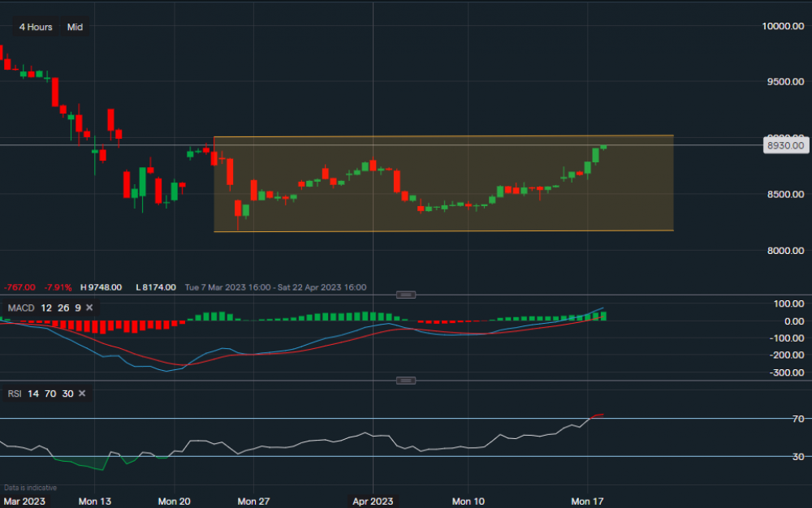Screen dimensions: 812x508
Task: Remove the MACD indicator via its X icon
Action: [89, 308]
